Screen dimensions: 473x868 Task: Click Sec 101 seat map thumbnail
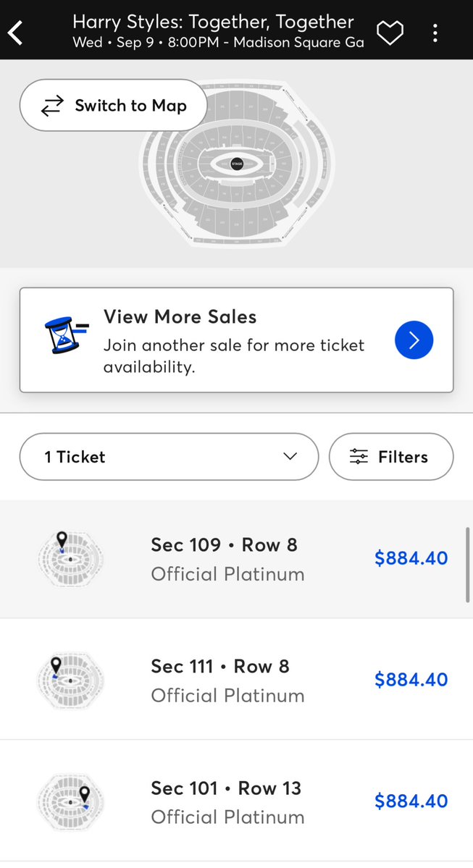point(70,801)
